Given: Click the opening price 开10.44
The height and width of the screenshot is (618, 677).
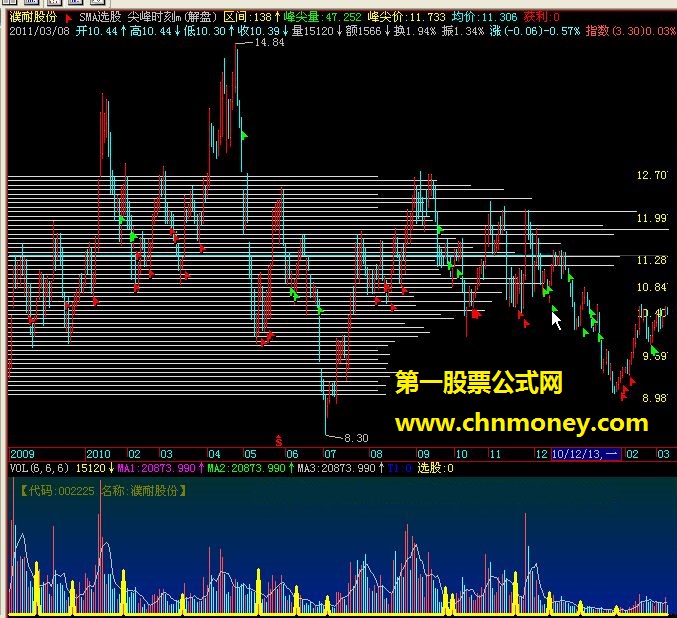Looking at the screenshot, I should pyautogui.click(x=97, y=31).
